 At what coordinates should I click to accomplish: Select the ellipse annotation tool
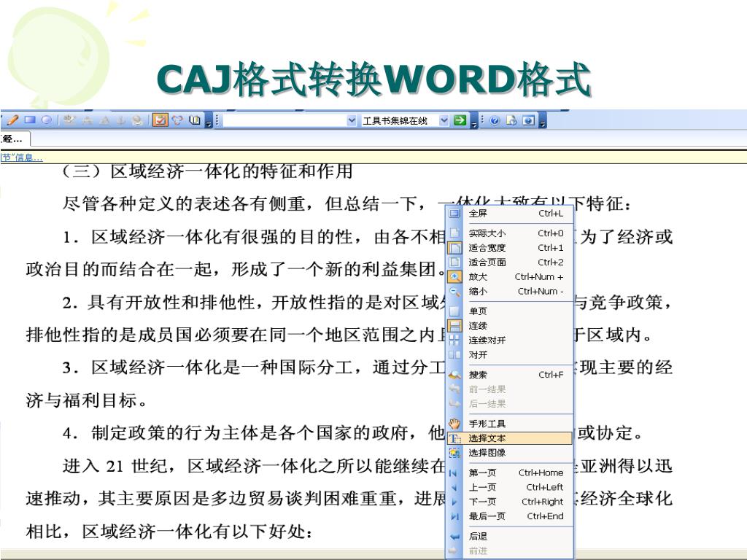[x=46, y=120]
